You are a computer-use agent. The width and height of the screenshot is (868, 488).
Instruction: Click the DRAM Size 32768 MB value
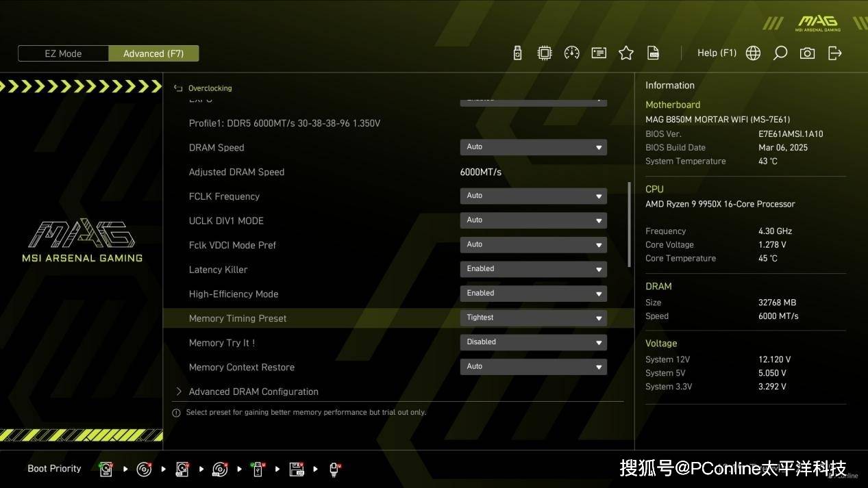click(x=777, y=303)
